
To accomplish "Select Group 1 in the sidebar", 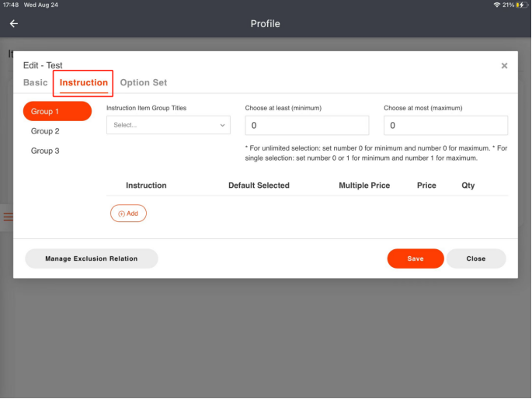I will pyautogui.click(x=57, y=111).
